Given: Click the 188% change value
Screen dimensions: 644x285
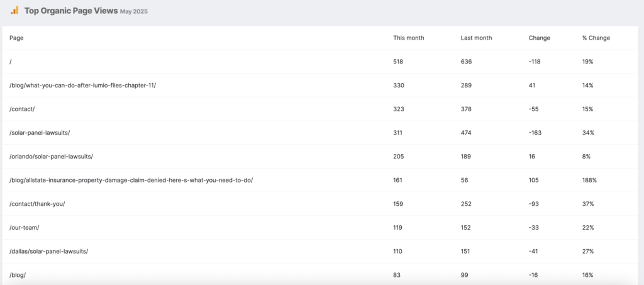Looking at the screenshot, I should coord(589,181).
